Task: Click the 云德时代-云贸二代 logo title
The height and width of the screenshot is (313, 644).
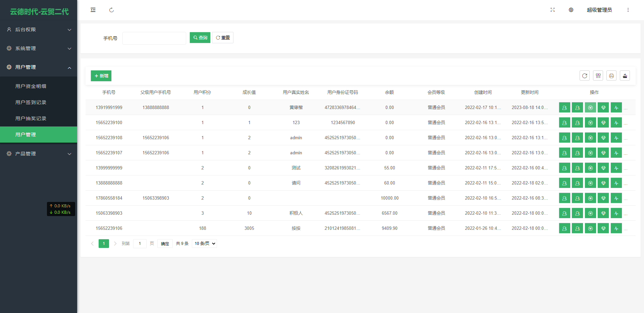Action: [39, 12]
